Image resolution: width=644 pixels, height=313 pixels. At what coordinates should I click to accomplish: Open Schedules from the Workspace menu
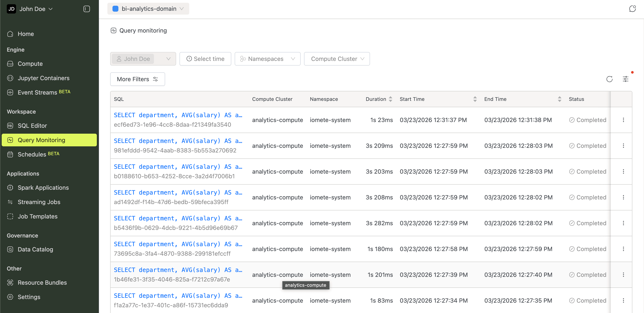(32, 154)
